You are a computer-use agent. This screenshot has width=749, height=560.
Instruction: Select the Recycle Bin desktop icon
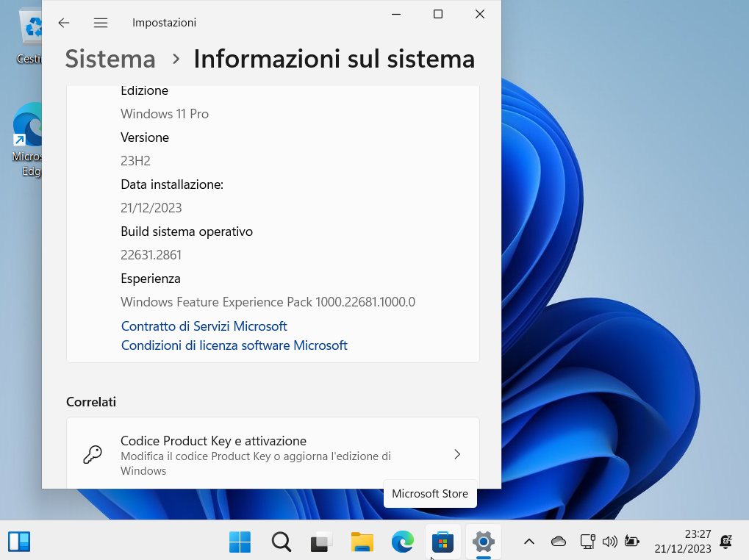point(29,37)
